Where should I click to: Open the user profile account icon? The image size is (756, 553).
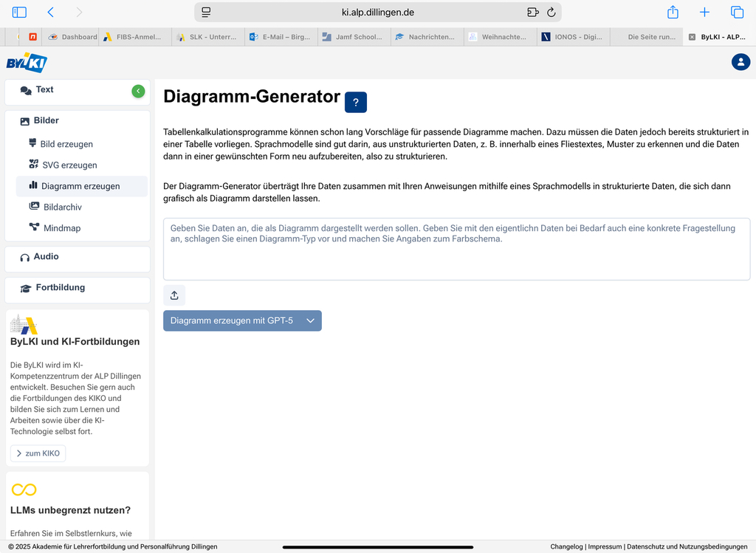[x=740, y=62]
